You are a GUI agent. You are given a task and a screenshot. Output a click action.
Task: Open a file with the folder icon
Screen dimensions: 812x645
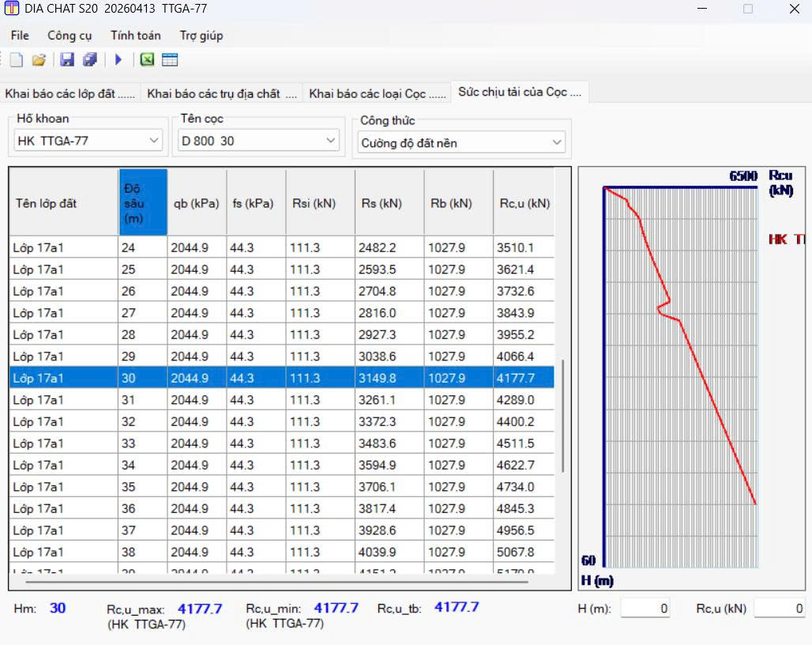point(39,60)
